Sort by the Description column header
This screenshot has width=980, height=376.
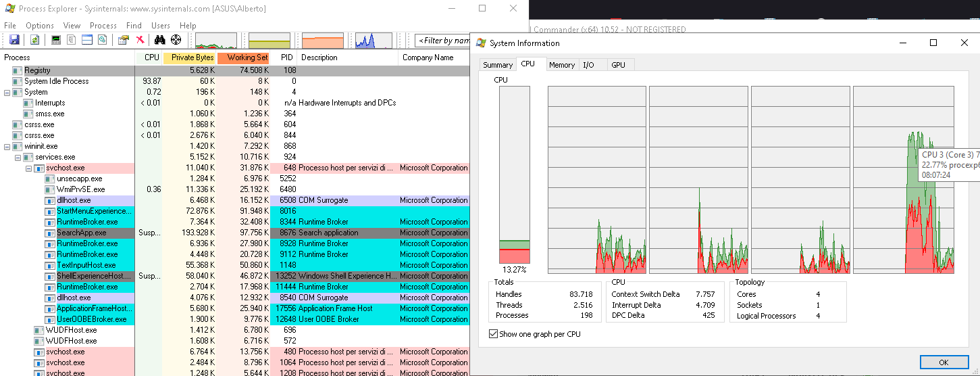348,57
